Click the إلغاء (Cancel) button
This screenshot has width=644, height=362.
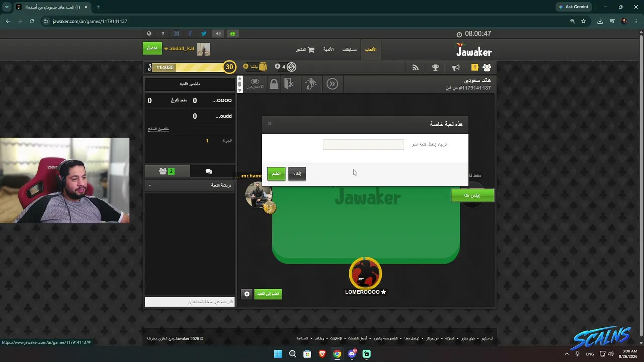tap(297, 174)
